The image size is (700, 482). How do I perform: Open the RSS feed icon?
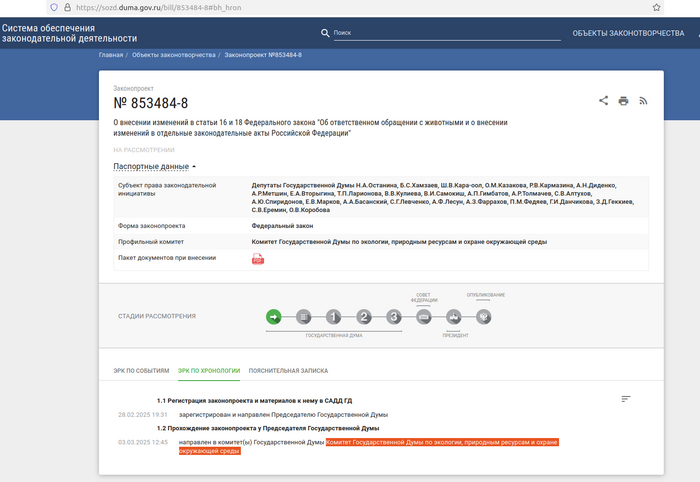643,101
